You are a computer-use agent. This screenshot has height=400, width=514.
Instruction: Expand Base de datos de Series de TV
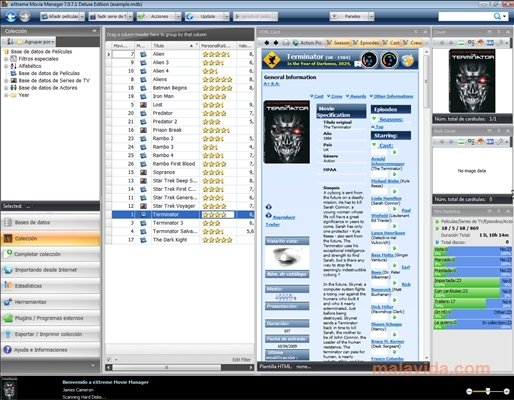[6, 81]
